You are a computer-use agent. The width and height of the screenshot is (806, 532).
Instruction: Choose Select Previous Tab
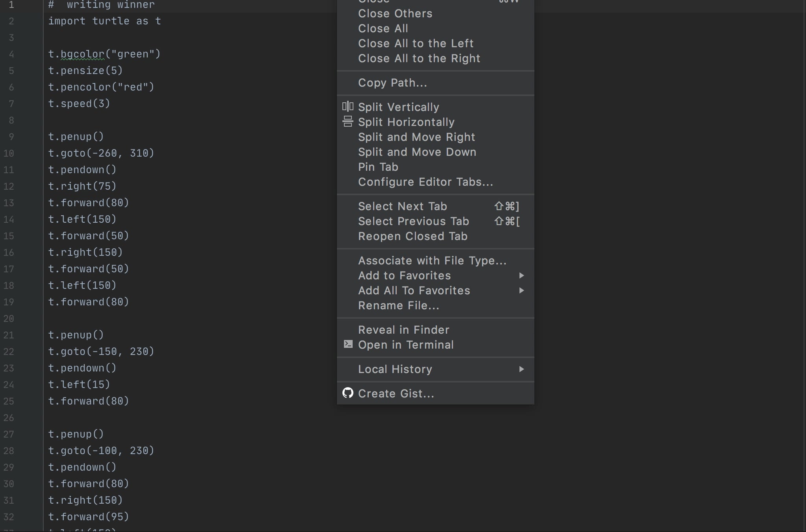[436, 221]
